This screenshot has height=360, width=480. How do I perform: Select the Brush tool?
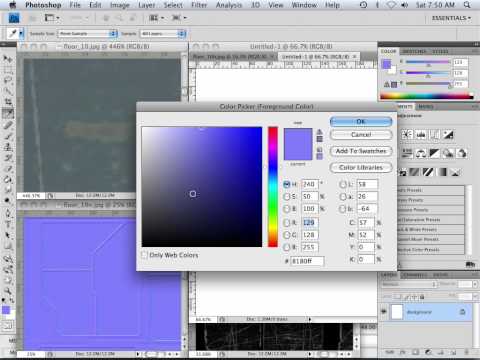point(7,136)
